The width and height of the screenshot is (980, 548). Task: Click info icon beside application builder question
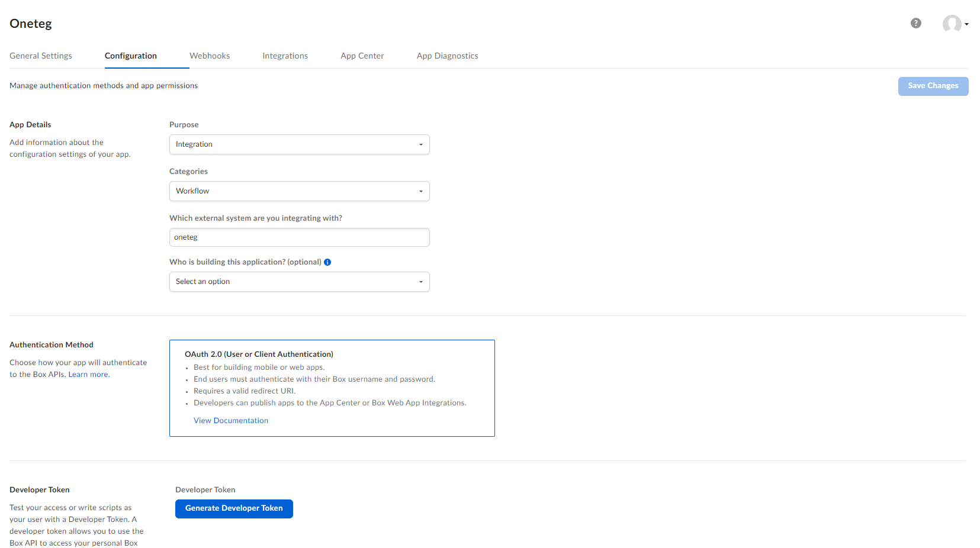[x=327, y=262]
